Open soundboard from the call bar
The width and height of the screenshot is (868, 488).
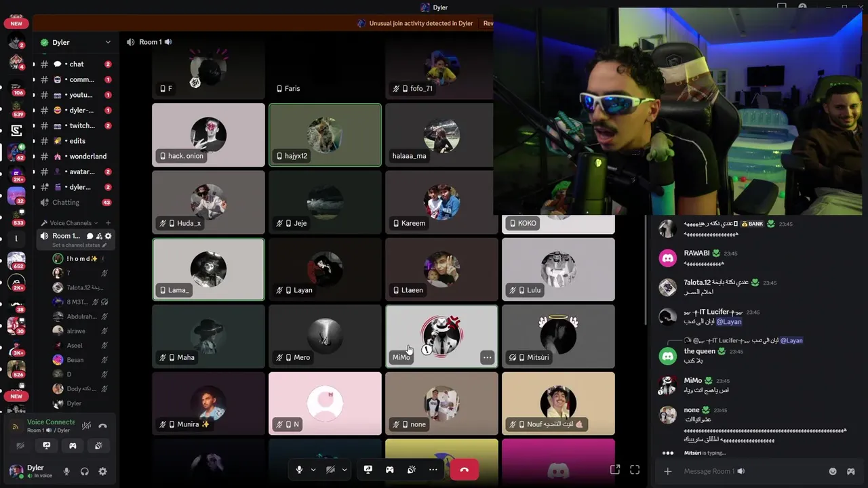click(x=412, y=470)
